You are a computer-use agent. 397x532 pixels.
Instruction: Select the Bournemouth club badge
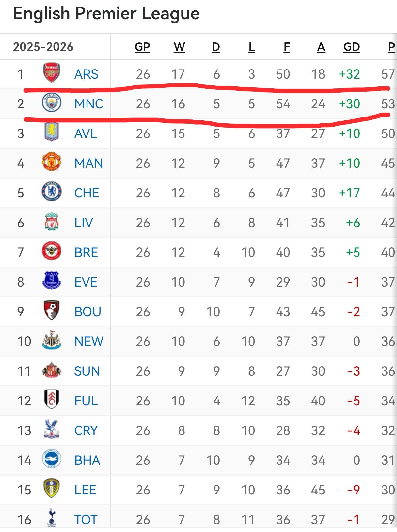click(x=52, y=310)
